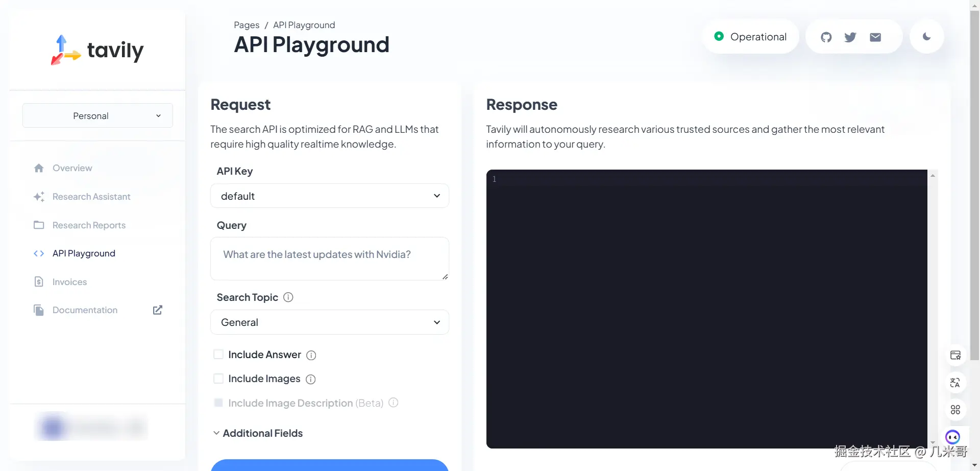Collapse the Additional Fields section

click(x=216, y=433)
